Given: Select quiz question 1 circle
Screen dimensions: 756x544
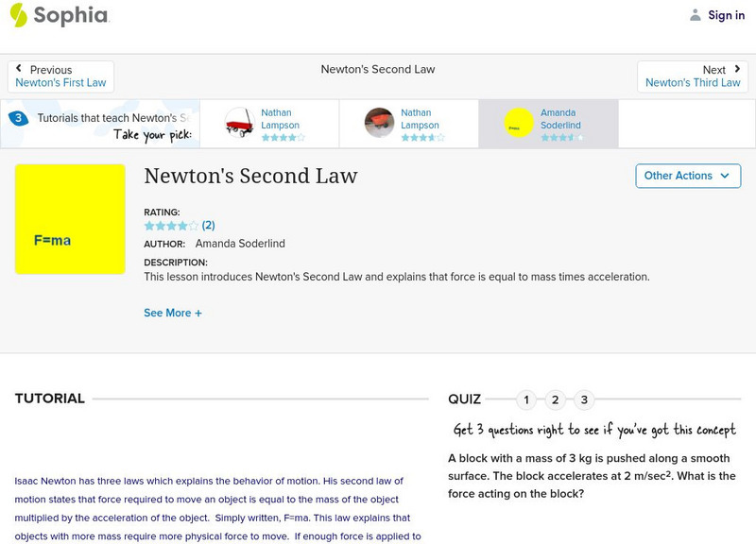Looking at the screenshot, I should pyautogui.click(x=526, y=399).
